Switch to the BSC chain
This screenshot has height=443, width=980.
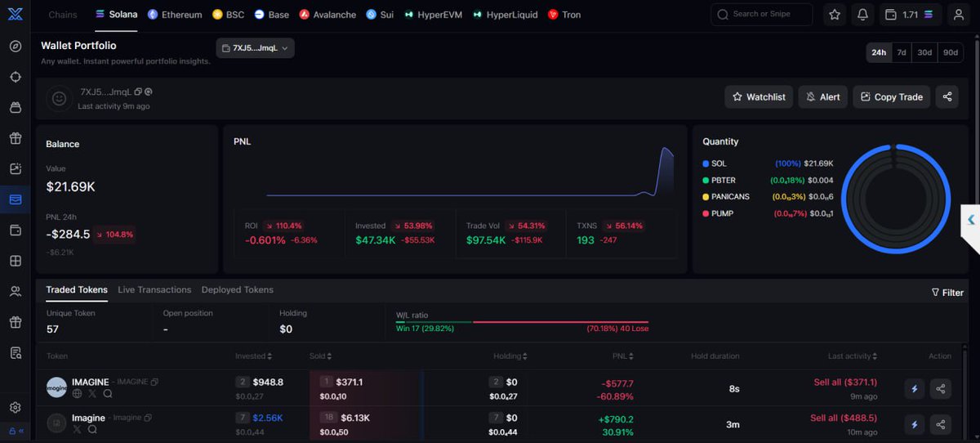click(229, 15)
